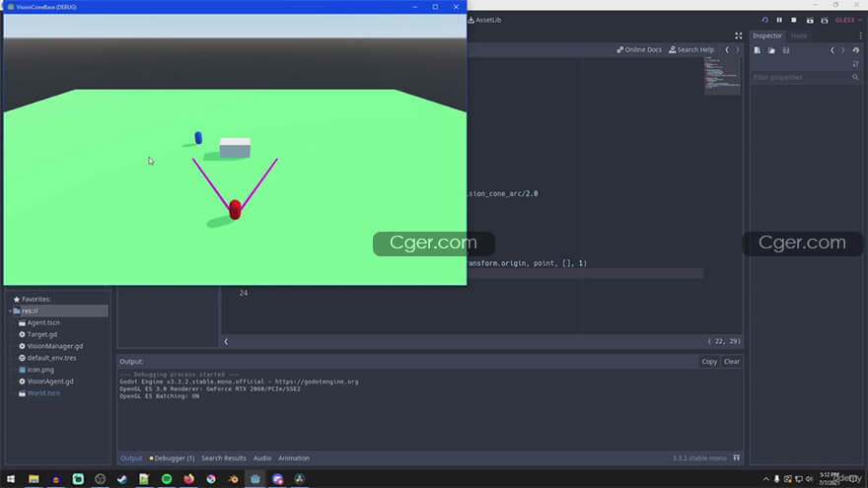
Task: Click the Play Custom Scene icon
Action: coord(825,20)
